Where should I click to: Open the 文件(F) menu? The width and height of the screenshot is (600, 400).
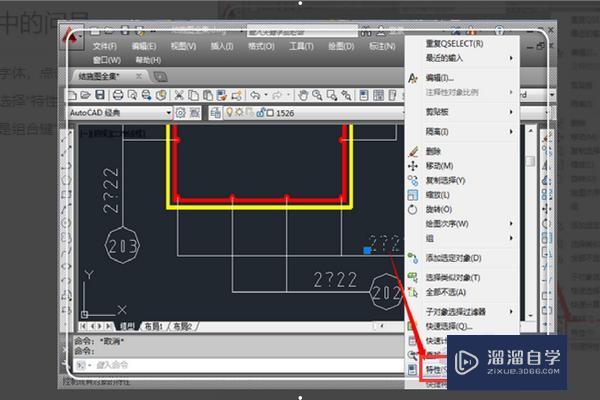pyautogui.click(x=104, y=46)
